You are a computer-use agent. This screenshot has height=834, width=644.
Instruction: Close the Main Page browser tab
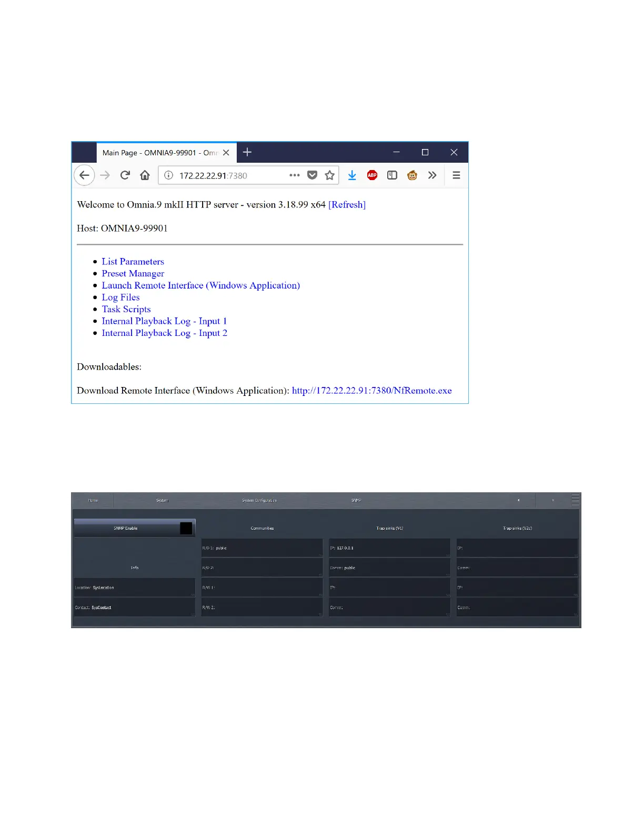pos(226,153)
